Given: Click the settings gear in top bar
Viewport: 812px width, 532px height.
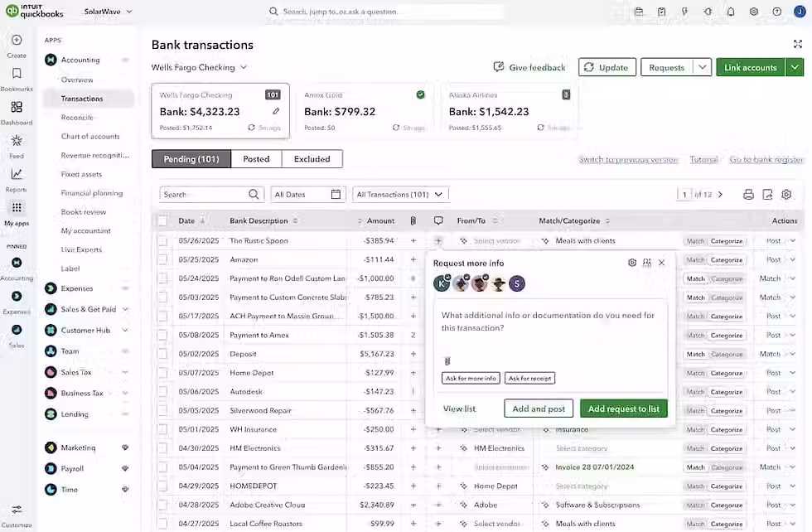Looking at the screenshot, I should [x=753, y=12].
